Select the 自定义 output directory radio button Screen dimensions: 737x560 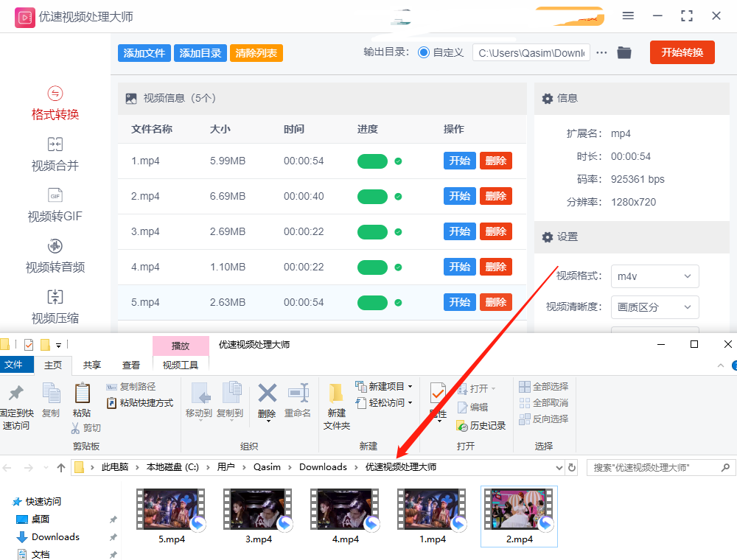tap(424, 52)
